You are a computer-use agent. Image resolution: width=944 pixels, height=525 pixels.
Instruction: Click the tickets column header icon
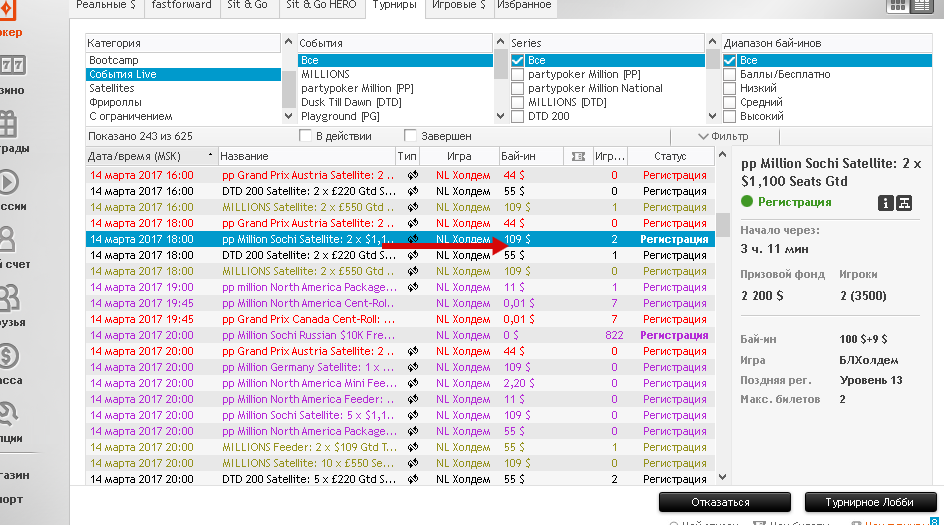coord(578,157)
